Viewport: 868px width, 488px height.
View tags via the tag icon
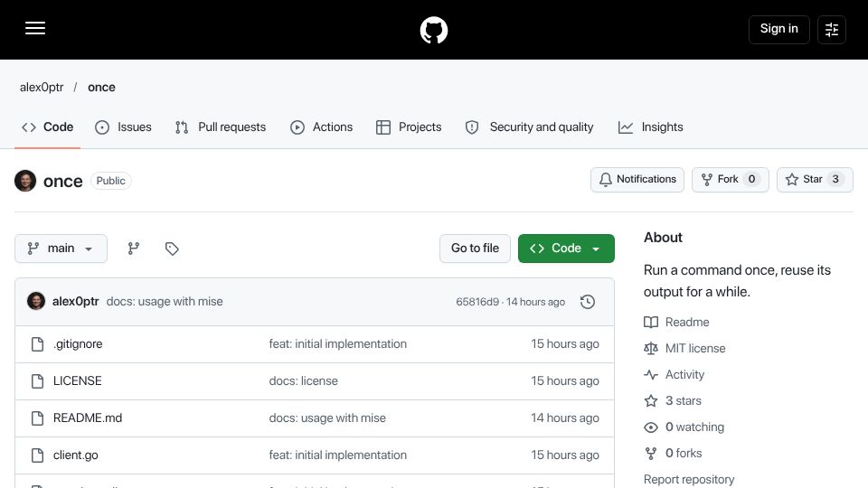click(x=172, y=249)
